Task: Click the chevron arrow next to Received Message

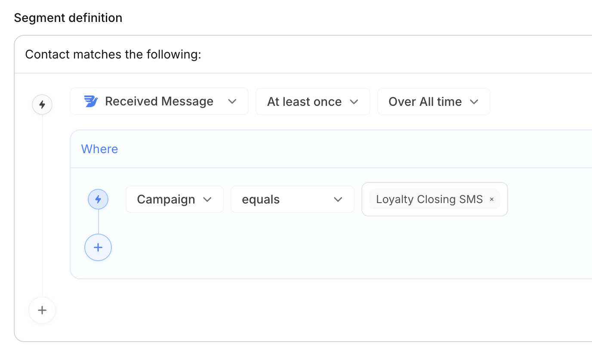Action: [x=232, y=102]
